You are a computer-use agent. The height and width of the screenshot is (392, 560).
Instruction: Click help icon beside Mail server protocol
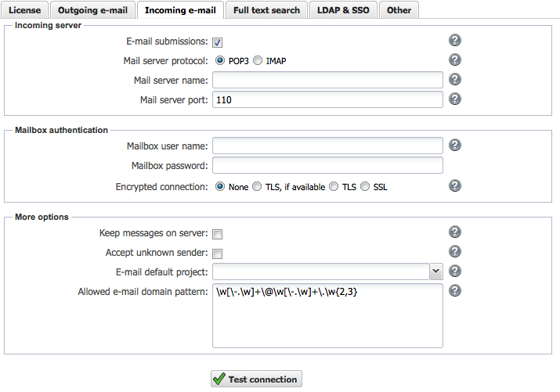coord(455,59)
